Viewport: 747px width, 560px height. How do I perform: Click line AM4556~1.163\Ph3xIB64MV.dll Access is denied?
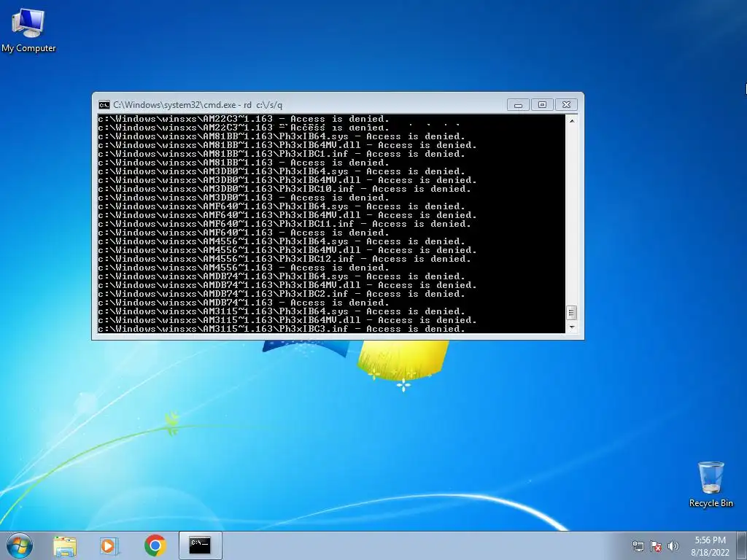coord(287,250)
